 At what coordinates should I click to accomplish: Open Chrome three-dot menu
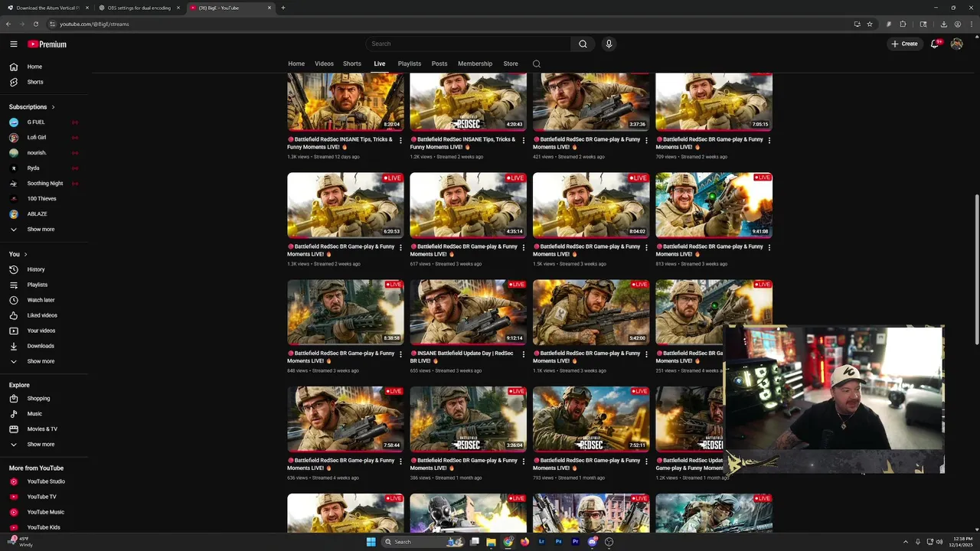(x=970, y=24)
